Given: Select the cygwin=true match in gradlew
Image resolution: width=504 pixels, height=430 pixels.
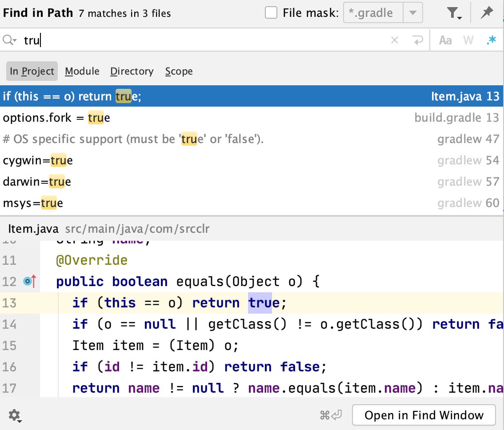Looking at the screenshot, I should (x=178, y=160).
